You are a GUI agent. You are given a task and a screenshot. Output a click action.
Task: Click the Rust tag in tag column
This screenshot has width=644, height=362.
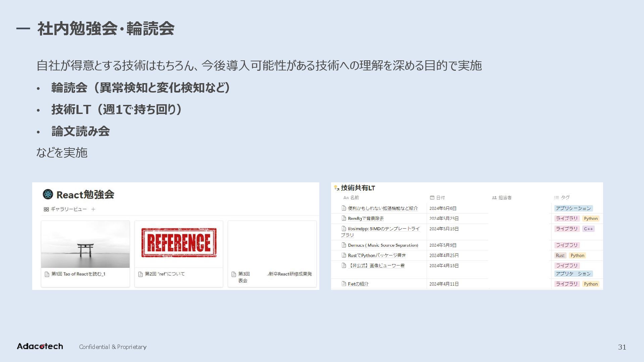tap(560, 255)
